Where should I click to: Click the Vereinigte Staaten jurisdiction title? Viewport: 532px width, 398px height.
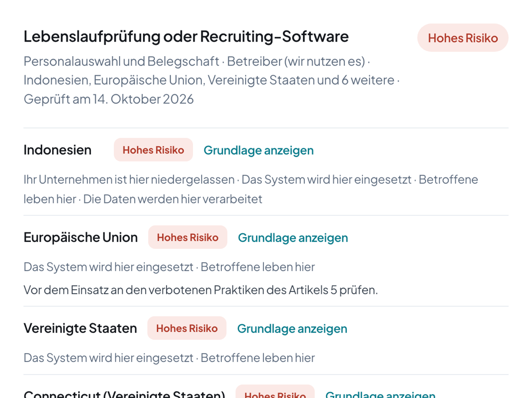coord(80,329)
